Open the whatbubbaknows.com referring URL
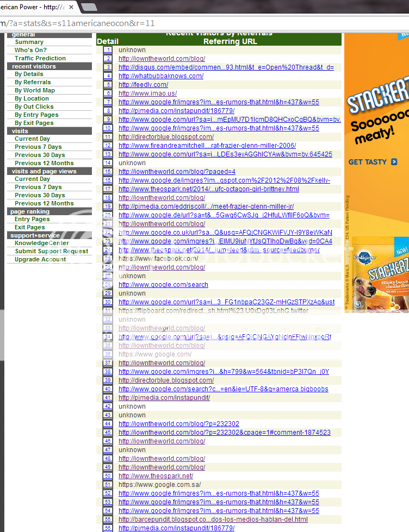 [x=161, y=76]
